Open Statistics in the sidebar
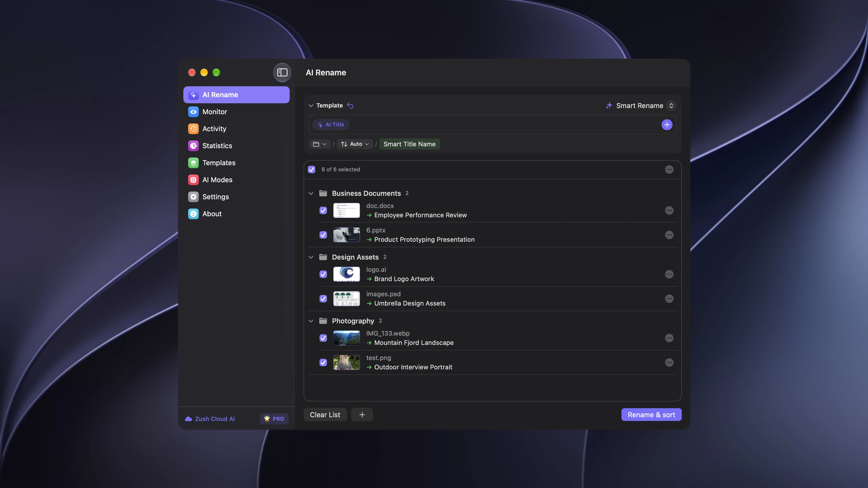 (236, 146)
